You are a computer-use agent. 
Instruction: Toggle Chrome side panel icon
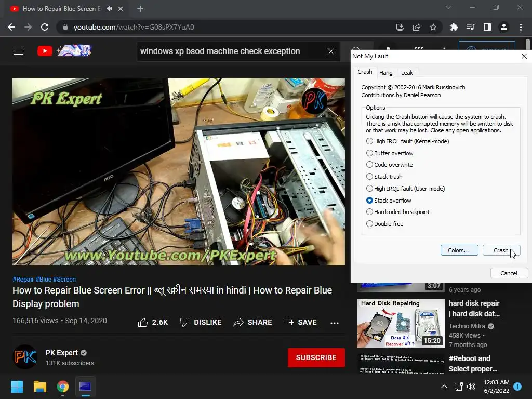tap(487, 27)
